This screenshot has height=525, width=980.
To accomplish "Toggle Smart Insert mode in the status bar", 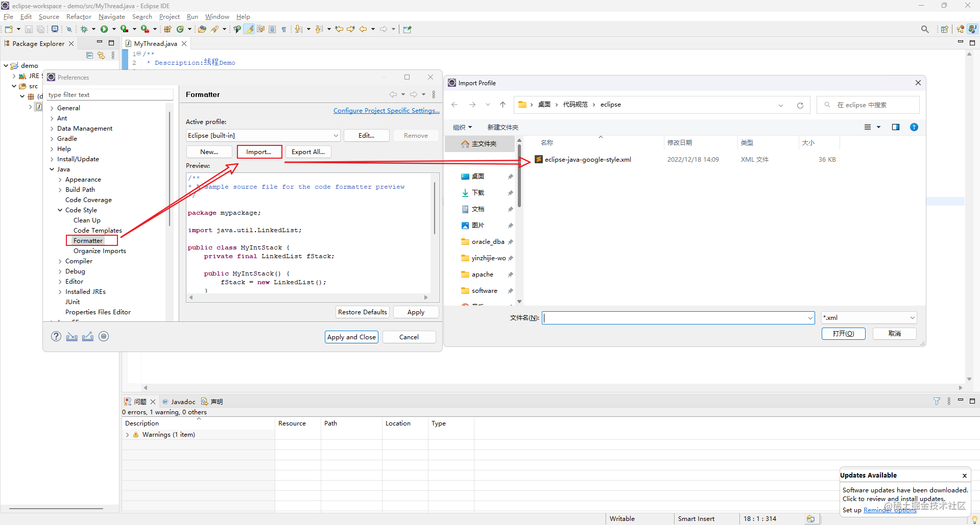I will [696, 518].
